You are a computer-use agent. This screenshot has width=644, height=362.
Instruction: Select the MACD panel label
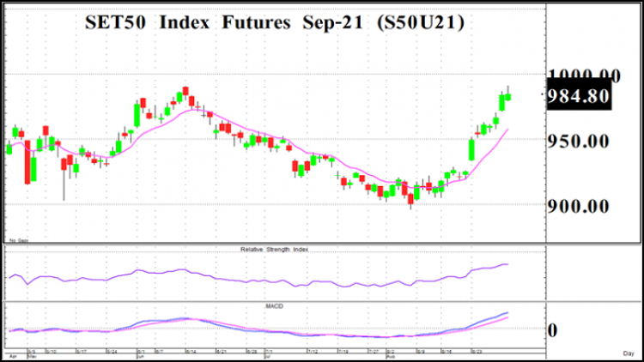pos(274,306)
